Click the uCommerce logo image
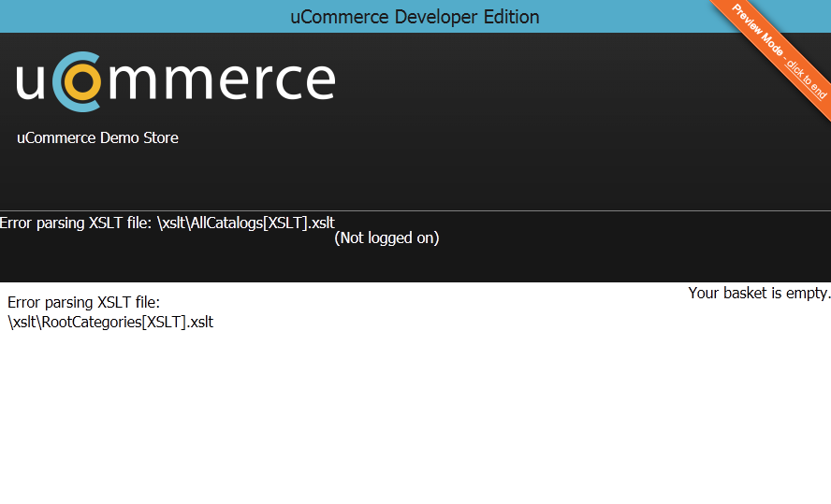 point(175,81)
